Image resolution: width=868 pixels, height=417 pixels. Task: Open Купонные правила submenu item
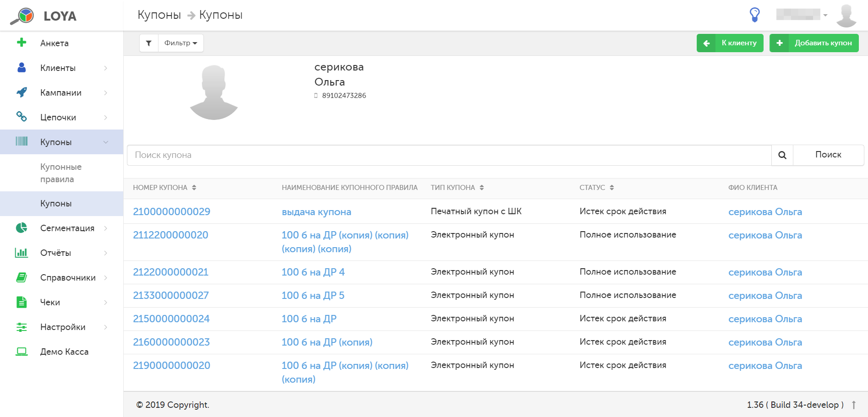tap(61, 173)
